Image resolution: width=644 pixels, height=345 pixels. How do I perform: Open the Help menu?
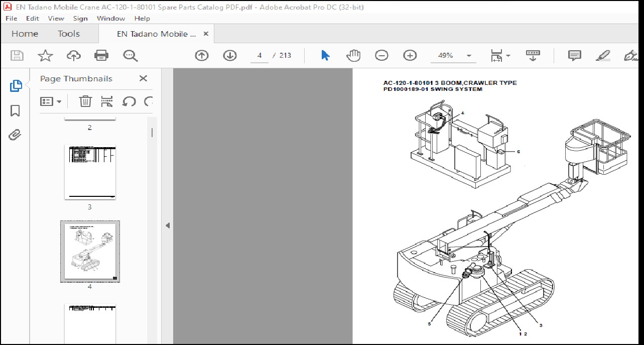pos(142,19)
